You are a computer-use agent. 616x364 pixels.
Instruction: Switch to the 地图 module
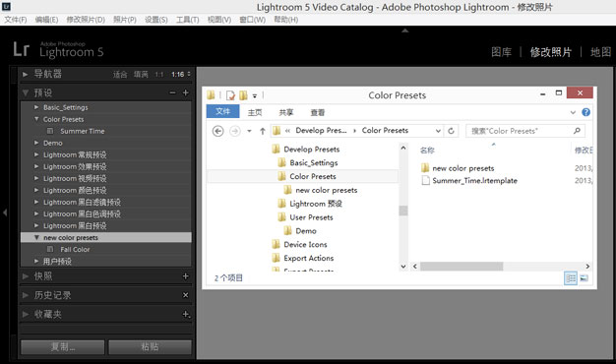[x=600, y=52]
